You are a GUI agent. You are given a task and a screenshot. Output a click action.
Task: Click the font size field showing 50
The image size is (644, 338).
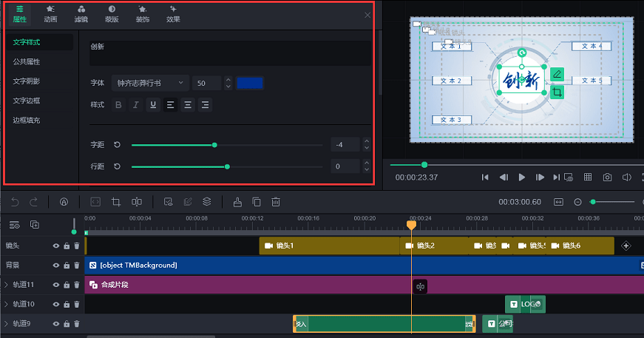tap(207, 83)
